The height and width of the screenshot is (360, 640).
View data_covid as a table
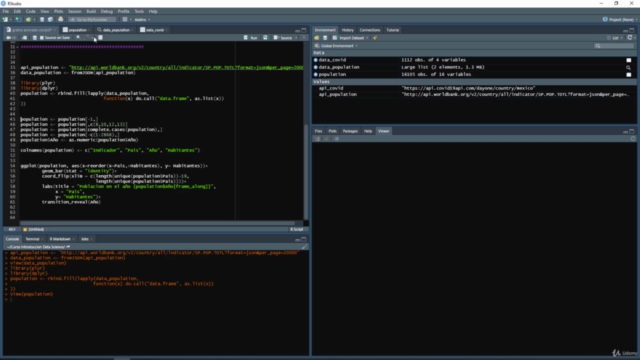629,60
